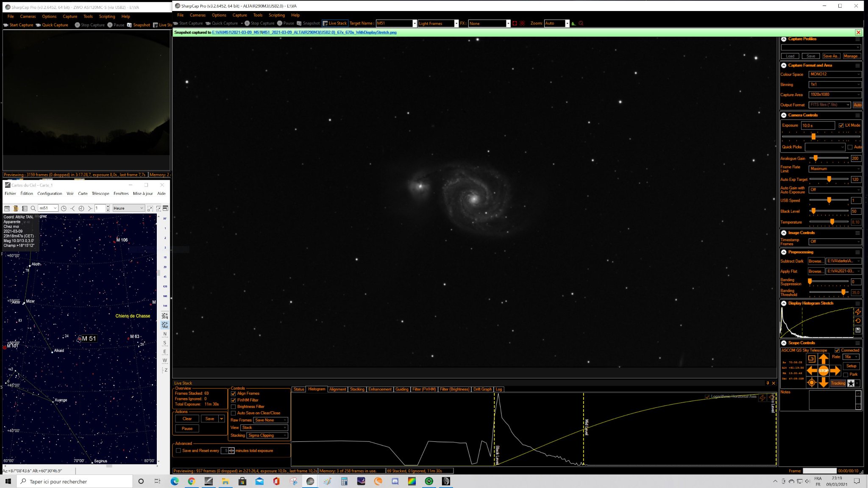Pause live stacking with the Actions Pause button

pos(187,429)
